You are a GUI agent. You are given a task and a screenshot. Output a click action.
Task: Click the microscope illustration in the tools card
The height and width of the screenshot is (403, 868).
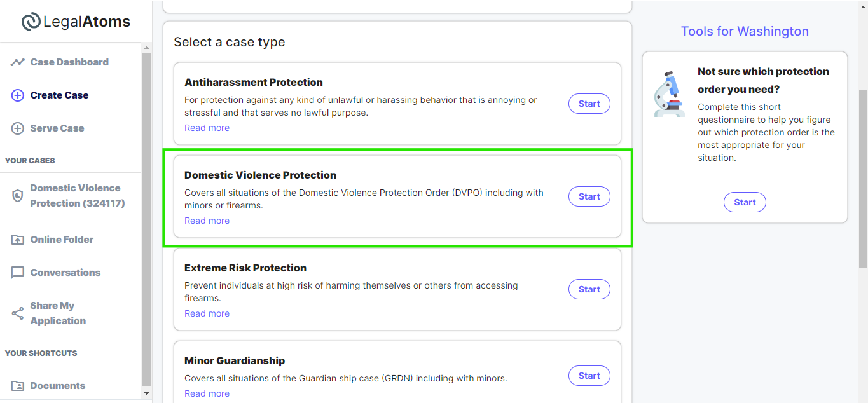pos(670,94)
